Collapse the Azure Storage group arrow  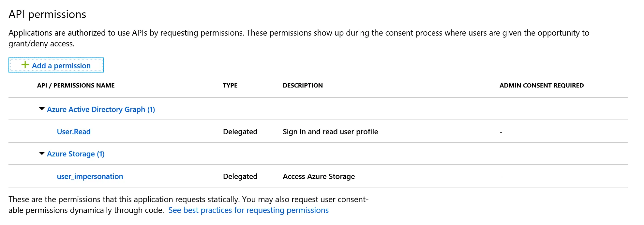click(42, 153)
